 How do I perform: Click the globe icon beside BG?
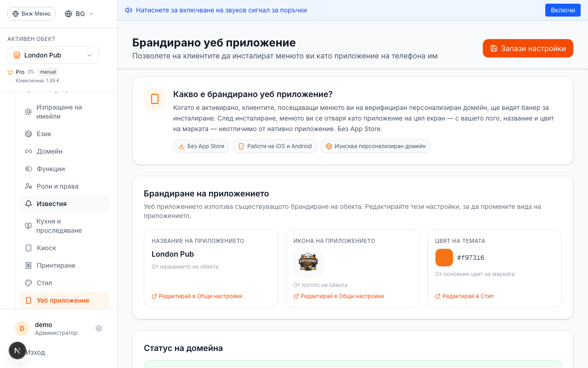(68, 14)
